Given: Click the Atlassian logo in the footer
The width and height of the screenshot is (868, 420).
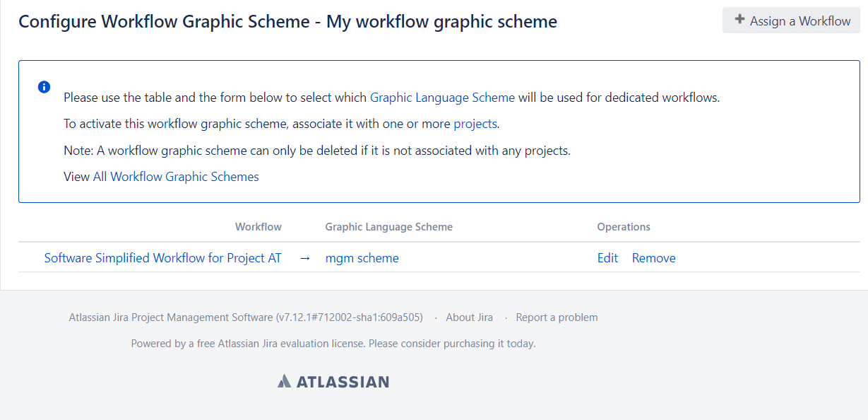Looking at the screenshot, I should pyautogui.click(x=333, y=382).
